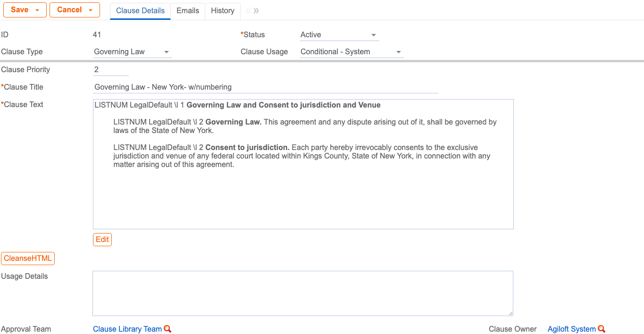This screenshot has width=644, height=334.
Task: Click the Clause Title input field
Action: click(x=266, y=87)
